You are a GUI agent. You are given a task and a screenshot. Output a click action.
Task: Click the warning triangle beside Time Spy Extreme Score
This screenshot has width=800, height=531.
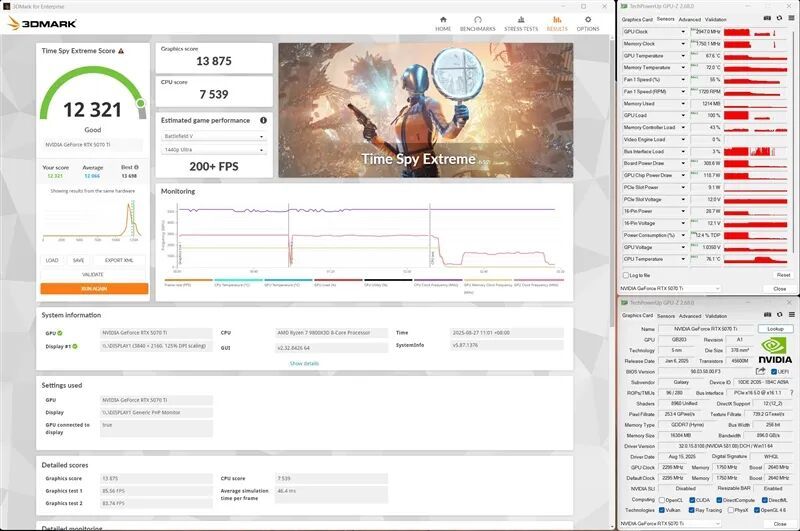(121, 51)
